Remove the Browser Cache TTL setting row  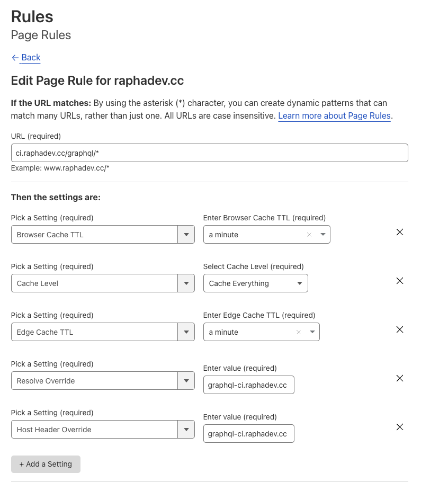tap(400, 232)
